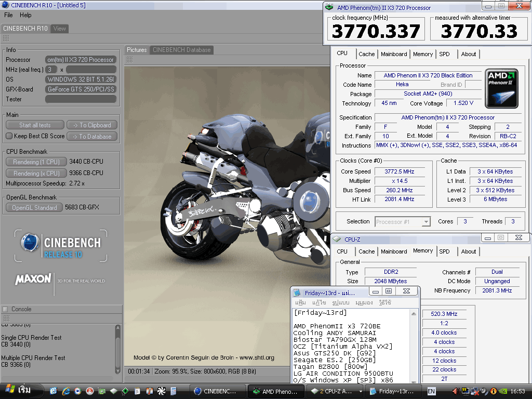Switch to Friday~13rd Notepad taskbar button

coord(394,391)
